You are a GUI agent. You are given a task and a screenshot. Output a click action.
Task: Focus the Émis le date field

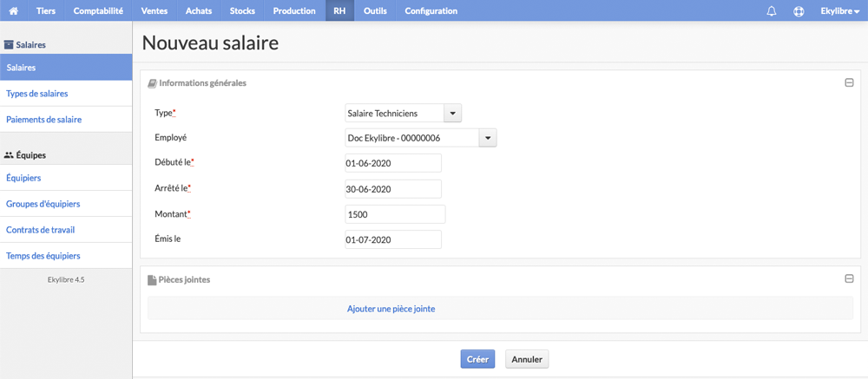393,239
